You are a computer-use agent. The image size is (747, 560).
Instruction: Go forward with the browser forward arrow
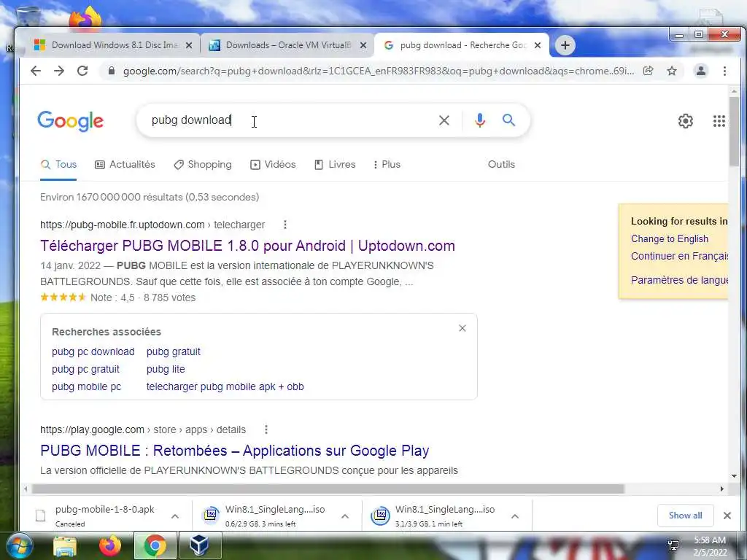(x=59, y=71)
